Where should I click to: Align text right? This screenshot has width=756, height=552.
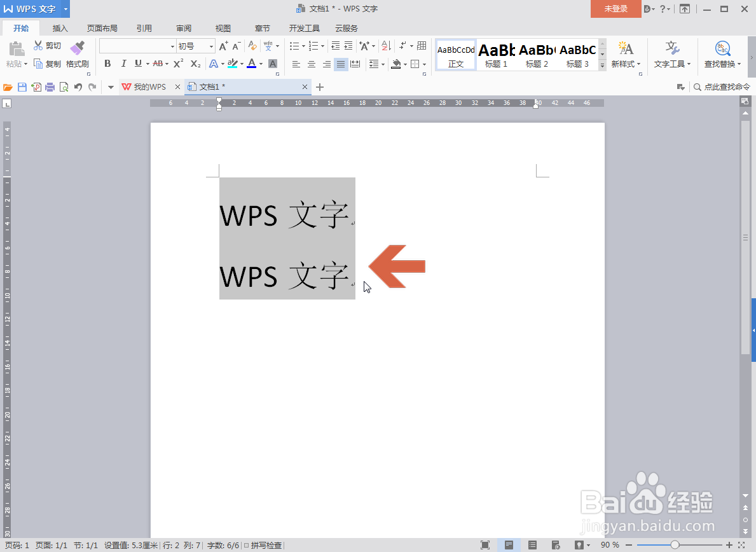326,64
